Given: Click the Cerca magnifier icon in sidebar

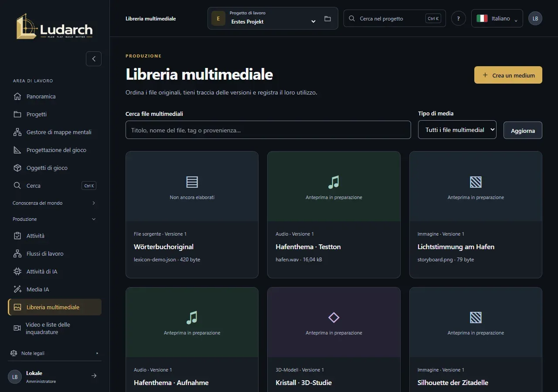Looking at the screenshot, I should tap(17, 186).
